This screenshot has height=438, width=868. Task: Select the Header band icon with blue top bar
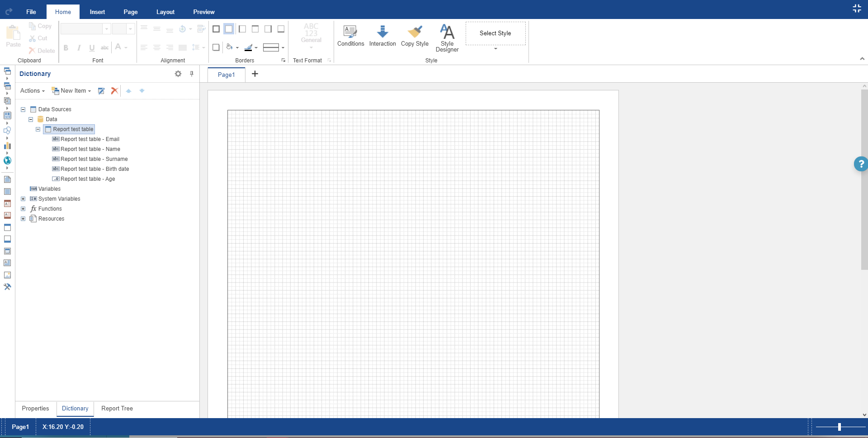[x=7, y=227]
